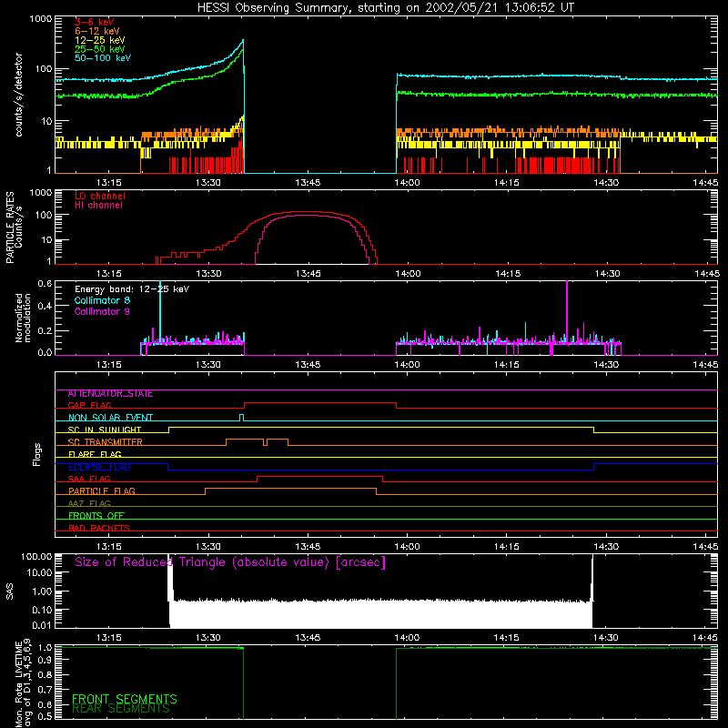The width and height of the screenshot is (728, 728).
Task: Select the red 3-6 keV legend label
Action: point(94,22)
